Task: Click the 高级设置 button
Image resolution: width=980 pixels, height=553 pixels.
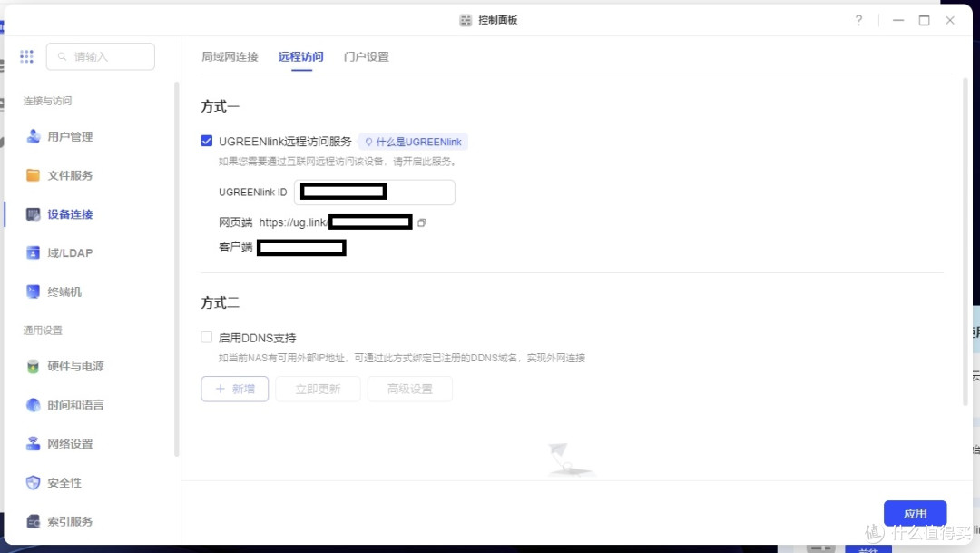Action: (410, 389)
